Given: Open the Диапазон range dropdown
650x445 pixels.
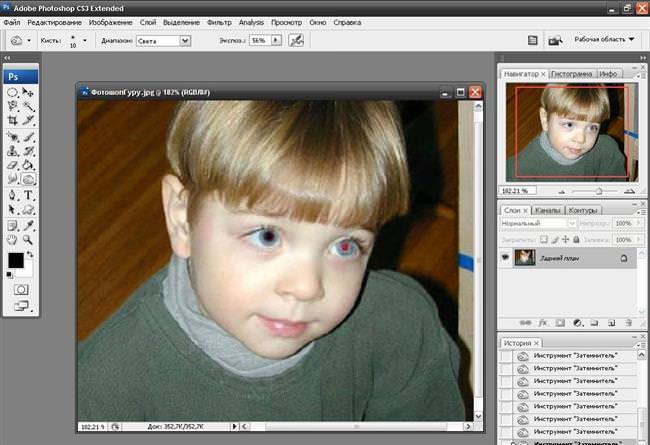Looking at the screenshot, I should click(185, 41).
